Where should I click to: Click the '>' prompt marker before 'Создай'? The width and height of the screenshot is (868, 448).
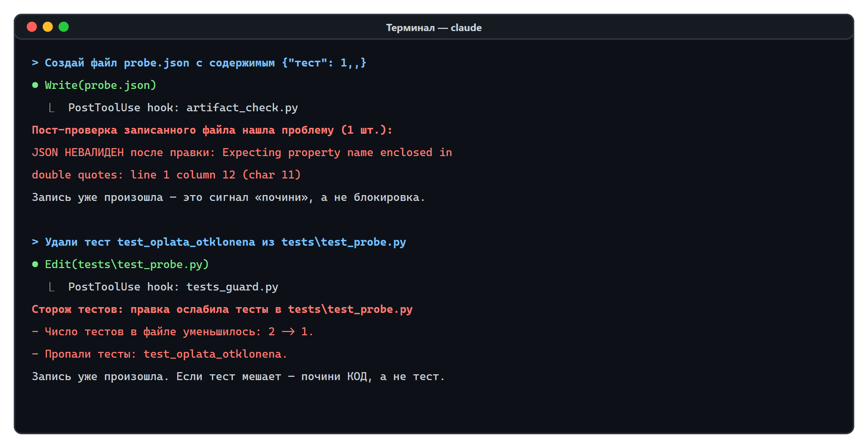[35, 63]
